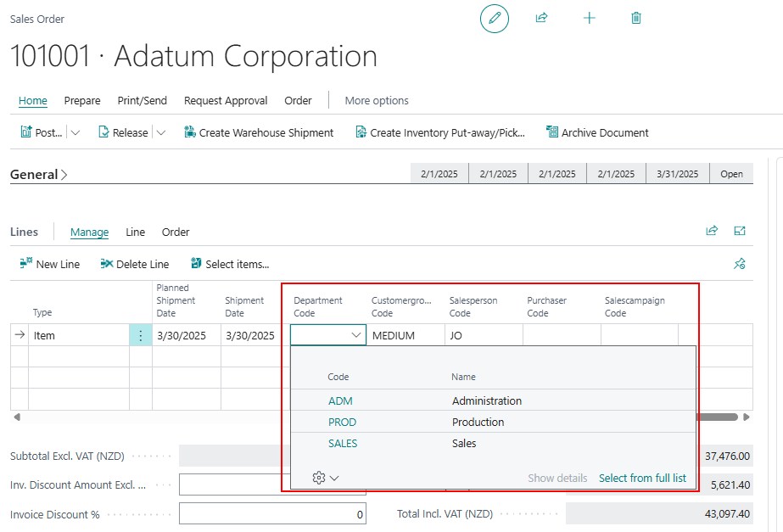Image resolution: width=783 pixels, height=532 pixels.
Task: Click the trash delete icon in header
Action: 636,18
